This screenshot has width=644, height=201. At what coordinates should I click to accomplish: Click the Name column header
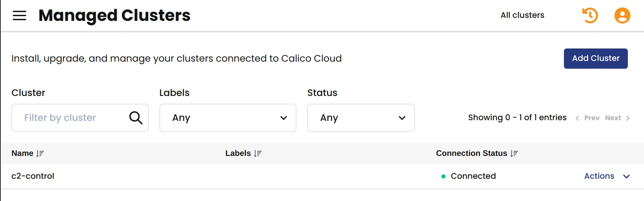pyautogui.click(x=22, y=153)
